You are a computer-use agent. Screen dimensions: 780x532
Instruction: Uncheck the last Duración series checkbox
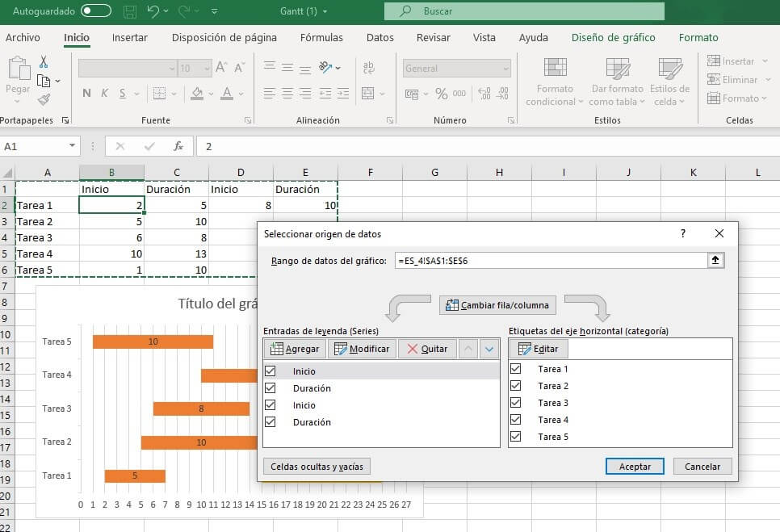270,421
